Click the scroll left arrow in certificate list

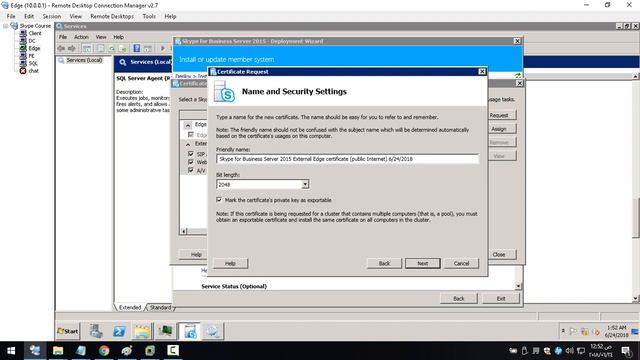tap(184, 231)
